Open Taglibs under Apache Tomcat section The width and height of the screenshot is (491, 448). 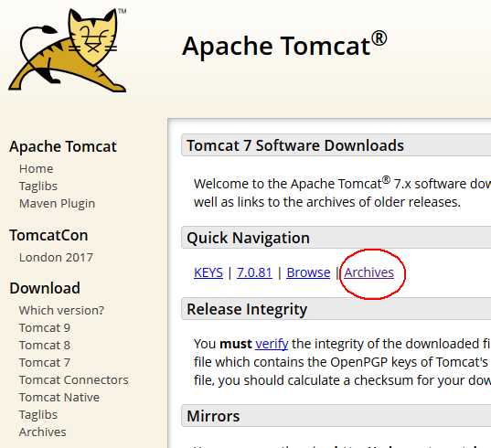[x=38, y=186]
